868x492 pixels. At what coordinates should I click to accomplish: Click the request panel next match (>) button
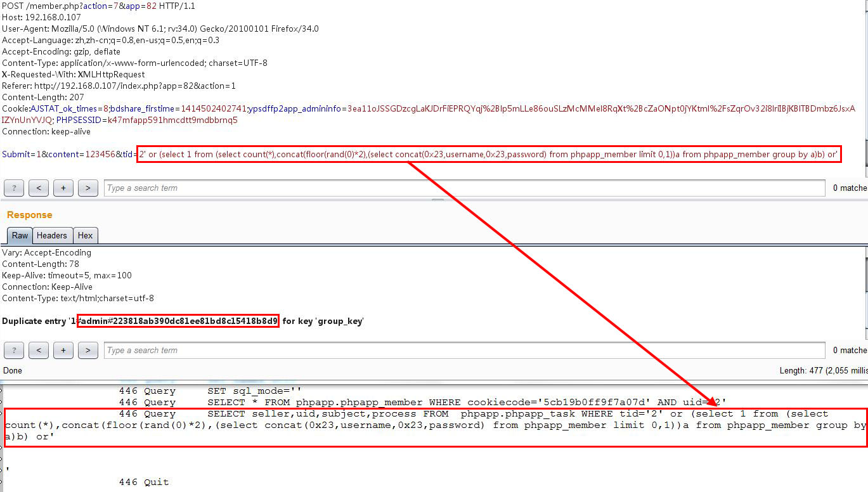tap(87, 188)
